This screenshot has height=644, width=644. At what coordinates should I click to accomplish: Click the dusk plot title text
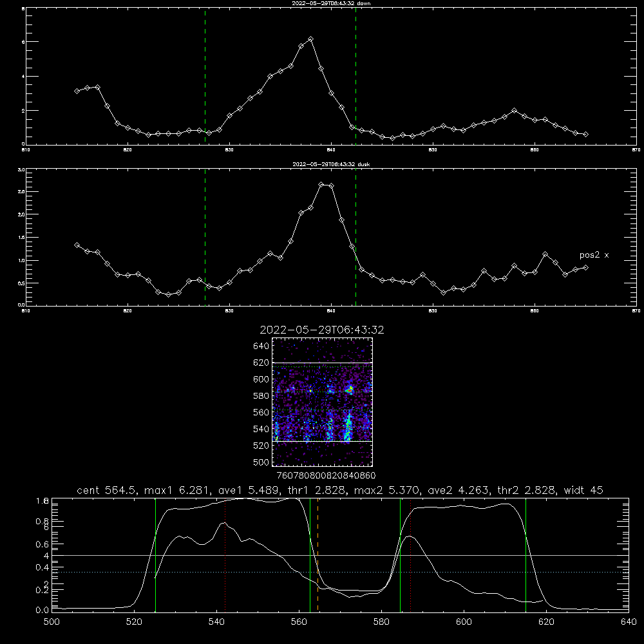(331, 164)
